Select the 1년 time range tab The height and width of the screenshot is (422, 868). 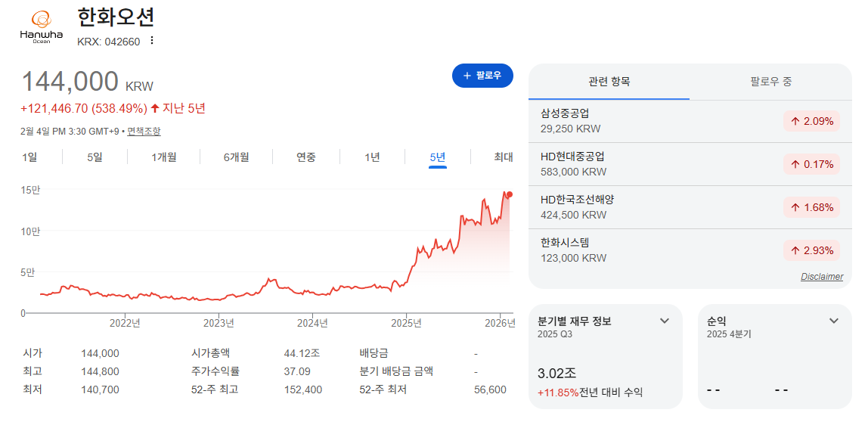372,157
